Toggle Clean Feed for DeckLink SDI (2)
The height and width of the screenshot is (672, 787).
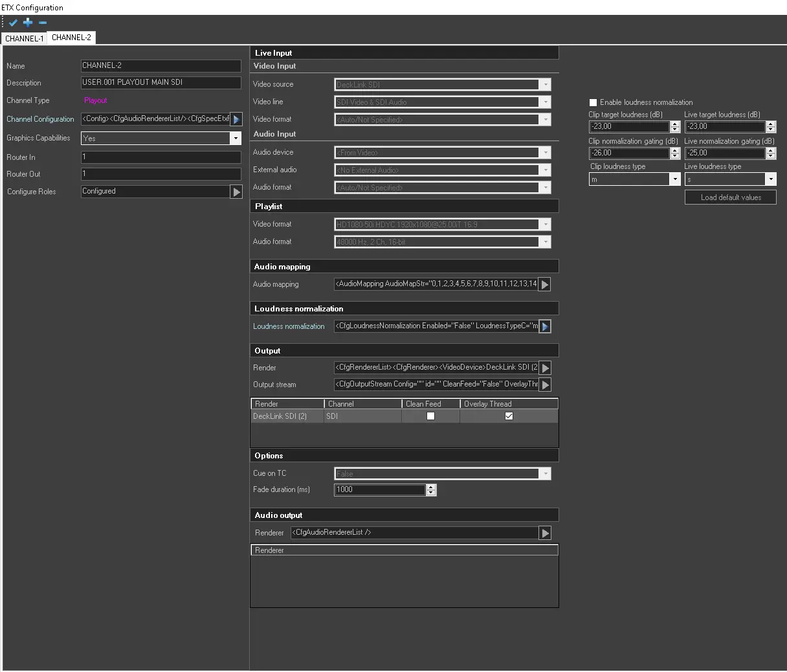430,416
